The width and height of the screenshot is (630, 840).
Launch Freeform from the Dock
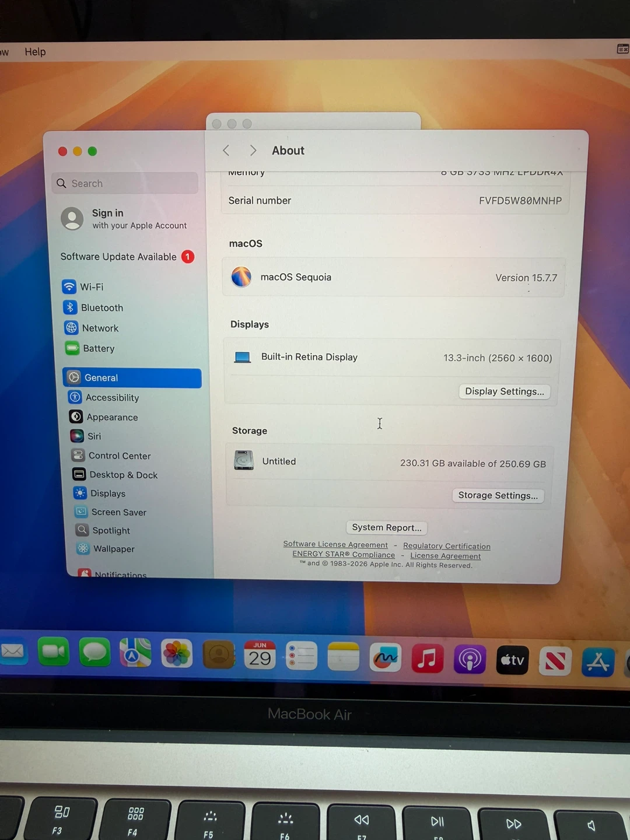(x=386, y=658)
